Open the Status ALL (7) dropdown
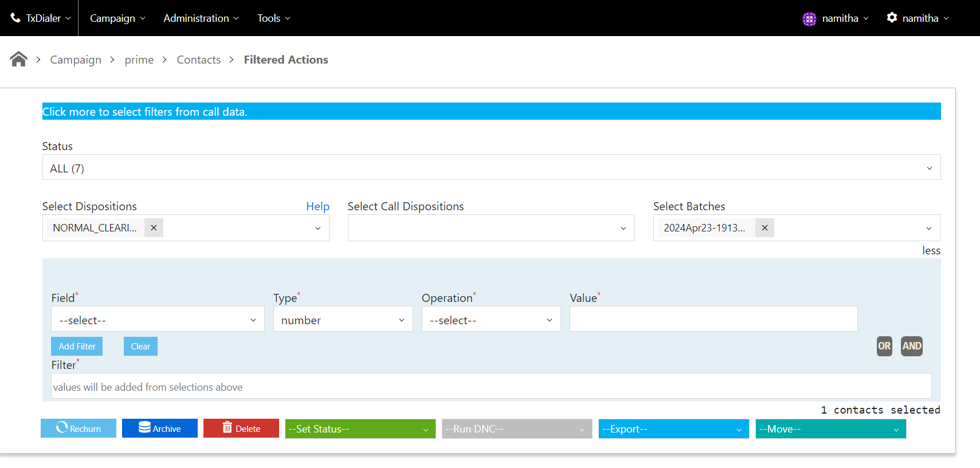This screenshot has height=468, width=980. click(x=491, y=168)
